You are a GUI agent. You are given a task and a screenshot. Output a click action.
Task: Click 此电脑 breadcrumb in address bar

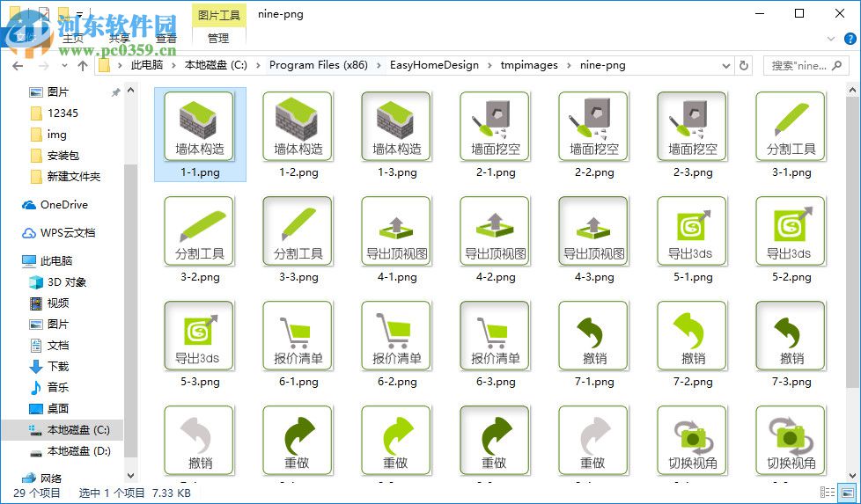tap(147, 65)
